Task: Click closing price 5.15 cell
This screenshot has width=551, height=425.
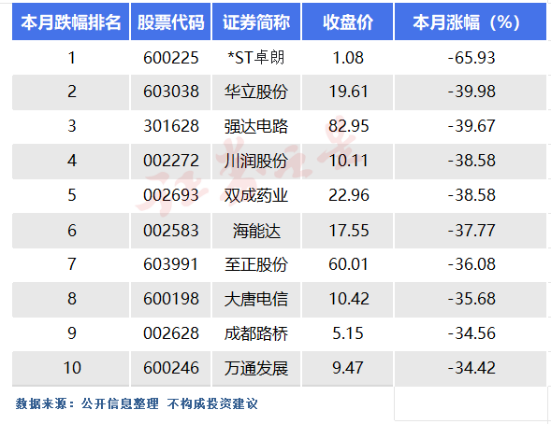Action: coord(348,333)
